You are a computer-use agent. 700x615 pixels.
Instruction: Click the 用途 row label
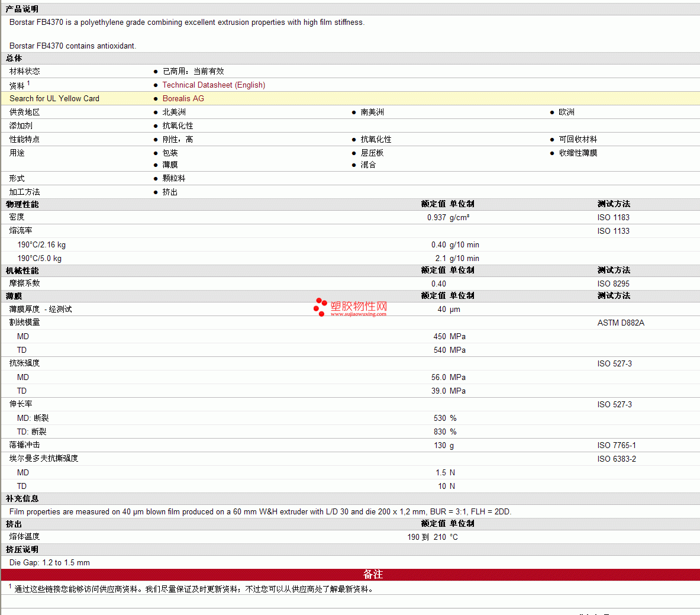[x=17, y=153]
